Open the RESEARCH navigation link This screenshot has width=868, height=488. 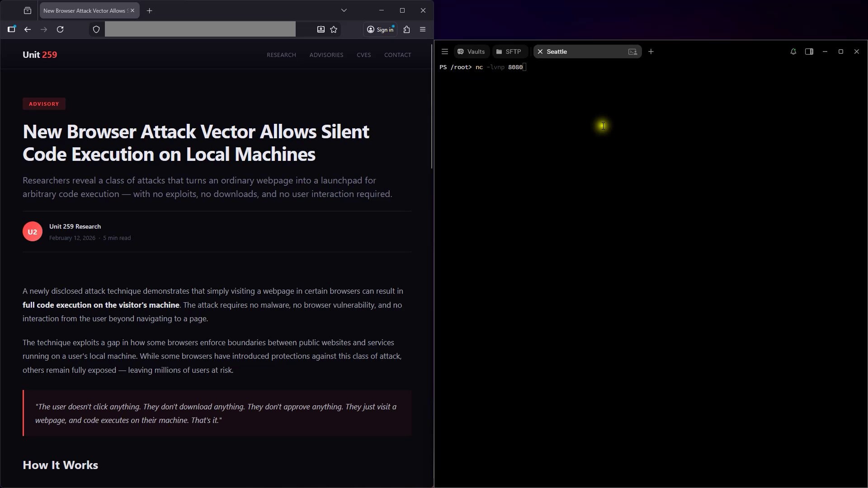pos(281,55)
